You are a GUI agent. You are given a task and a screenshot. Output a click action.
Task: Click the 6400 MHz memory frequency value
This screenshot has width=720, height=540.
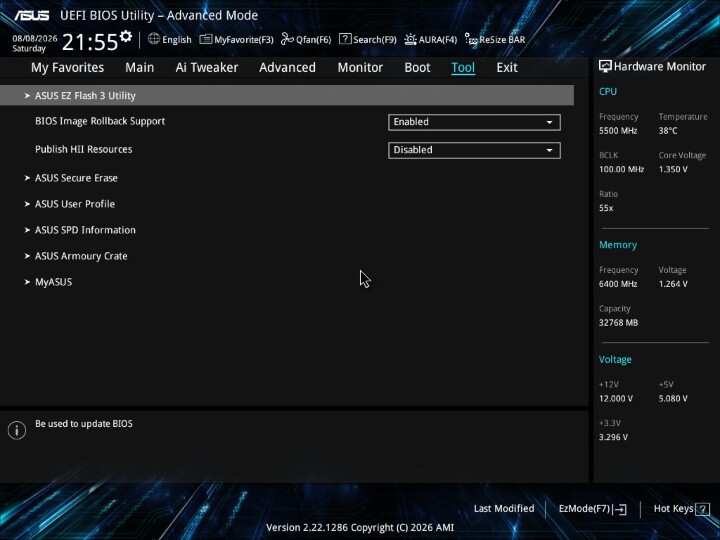(618, 284)
